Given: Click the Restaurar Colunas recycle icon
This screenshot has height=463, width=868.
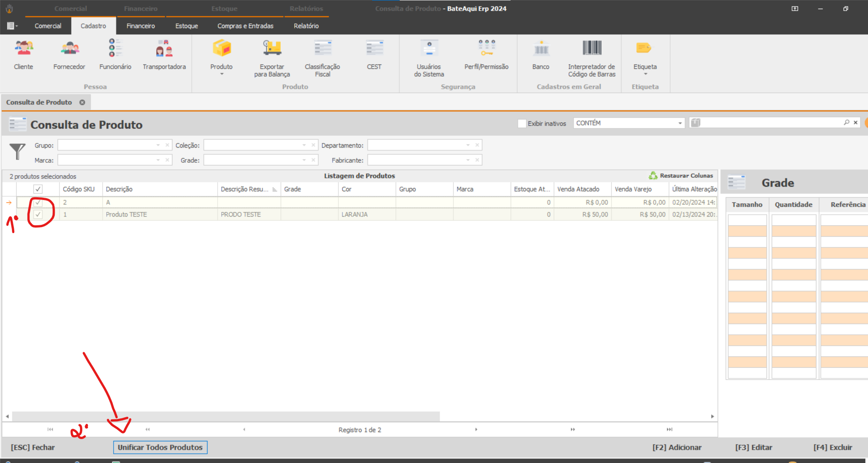Looking at the screenshot, I should pyautogui.click(x=653, y=176).
